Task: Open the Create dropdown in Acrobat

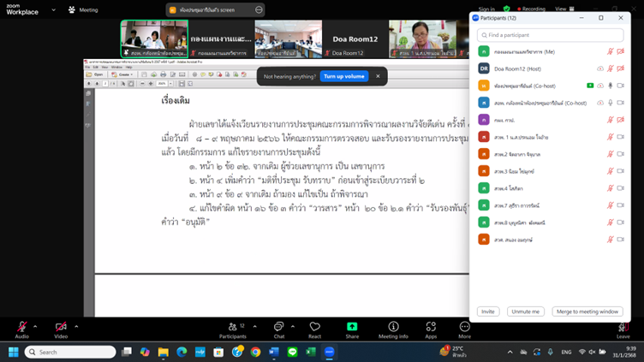Action: [122, 74]
